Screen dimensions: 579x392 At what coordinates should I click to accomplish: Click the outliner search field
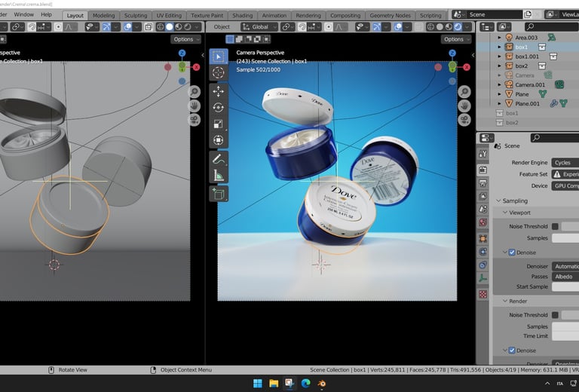(x=552, y=27)
